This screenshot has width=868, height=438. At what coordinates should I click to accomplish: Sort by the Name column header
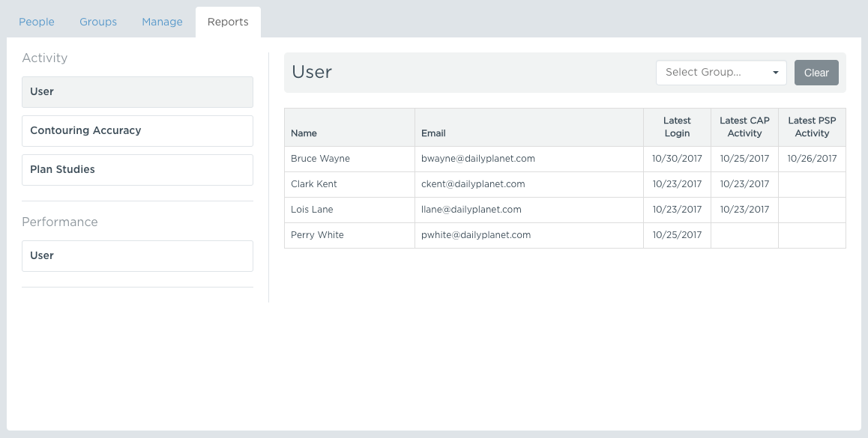click(x=304, y=133)
